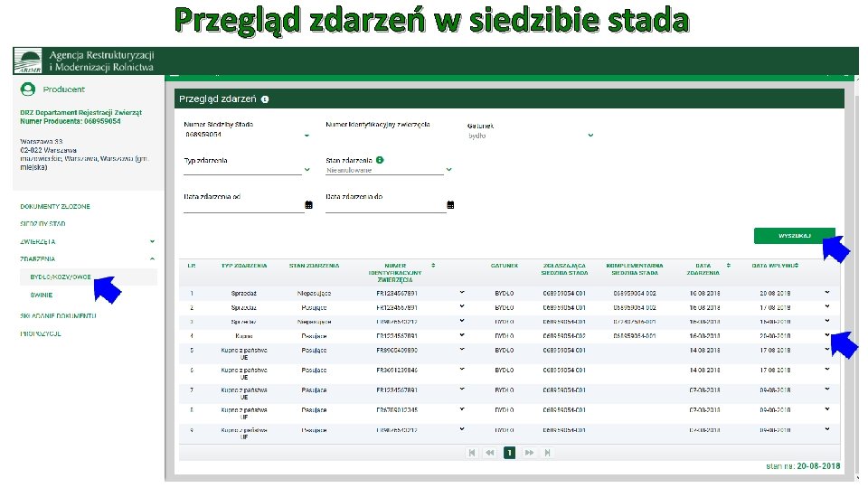868x488 pixels.
Task: Collapse ZDARZENIA menu section
Action: tap(152, 258)
